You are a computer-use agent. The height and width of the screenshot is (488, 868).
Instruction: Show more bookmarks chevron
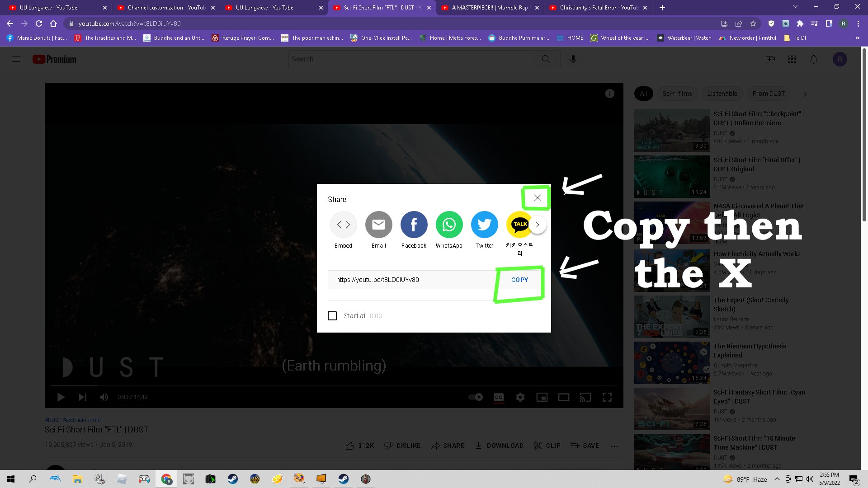[857, 38]
